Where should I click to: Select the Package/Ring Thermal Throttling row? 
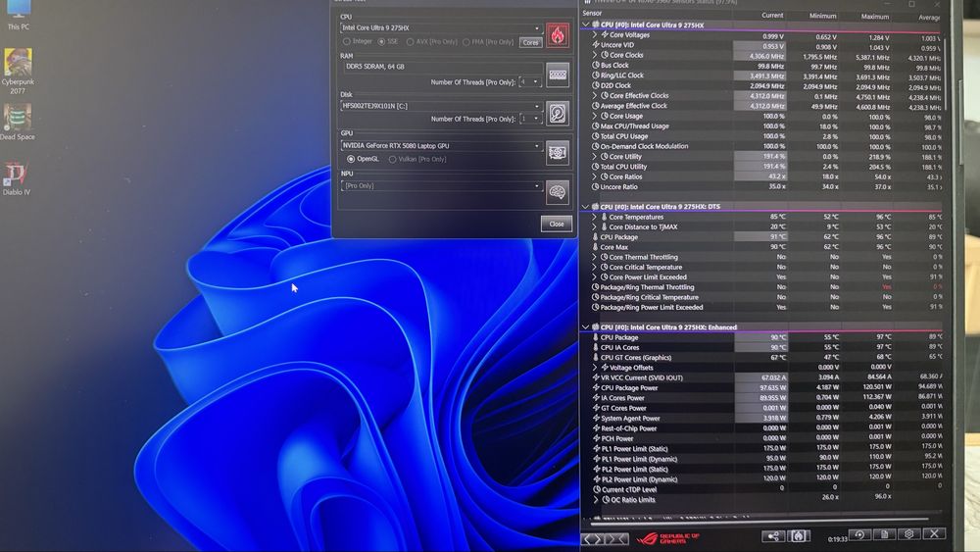[762, 287]
